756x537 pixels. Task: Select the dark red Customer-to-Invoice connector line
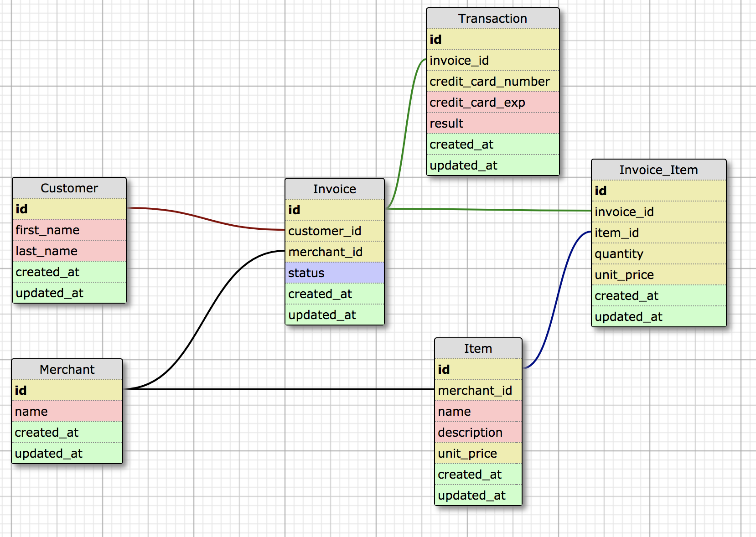pyautogui.click(x=206, y=219)
